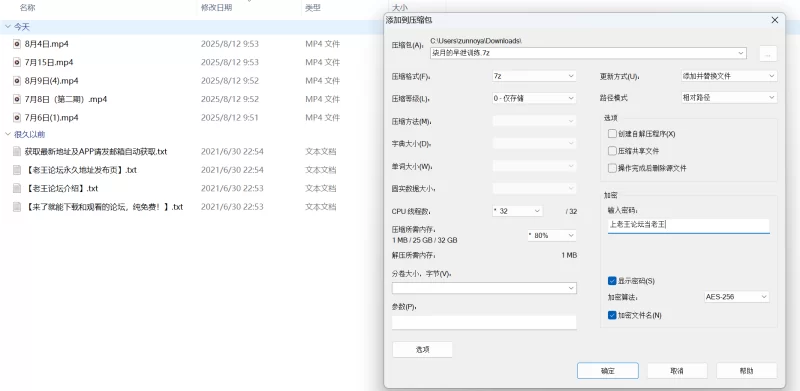Confirm with the 确定 button
This screenshot has width=800, height=391.
608,371
